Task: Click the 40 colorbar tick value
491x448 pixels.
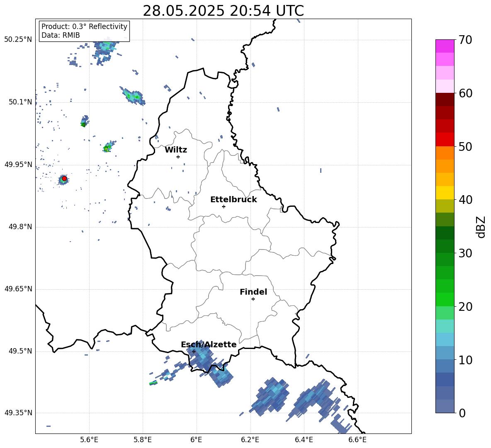Action: coord(465,200)
